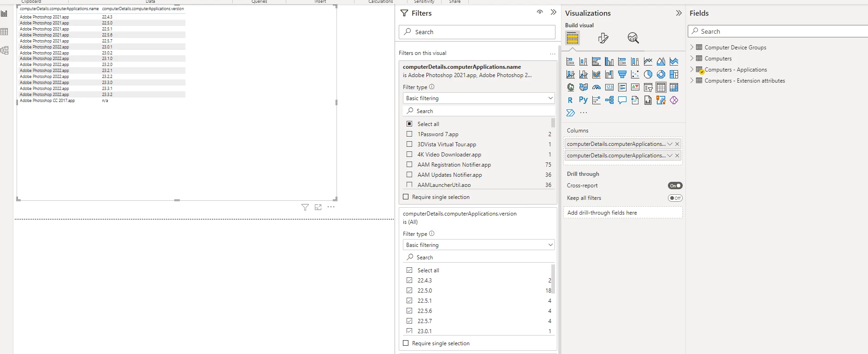The image size is (868, 354).
Task: Select the Funnel visual
Action: 622,74
